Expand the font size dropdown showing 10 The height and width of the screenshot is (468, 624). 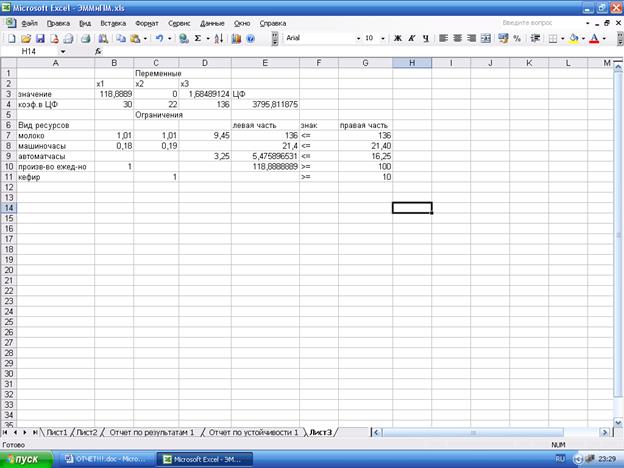(383, 38)
